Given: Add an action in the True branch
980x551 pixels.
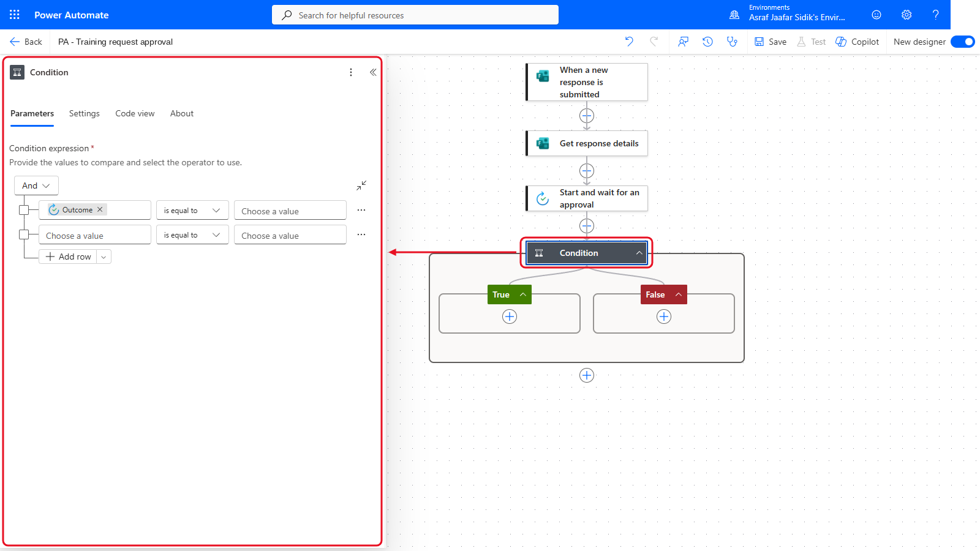Looking at the screenshot, I should (510, 317).
